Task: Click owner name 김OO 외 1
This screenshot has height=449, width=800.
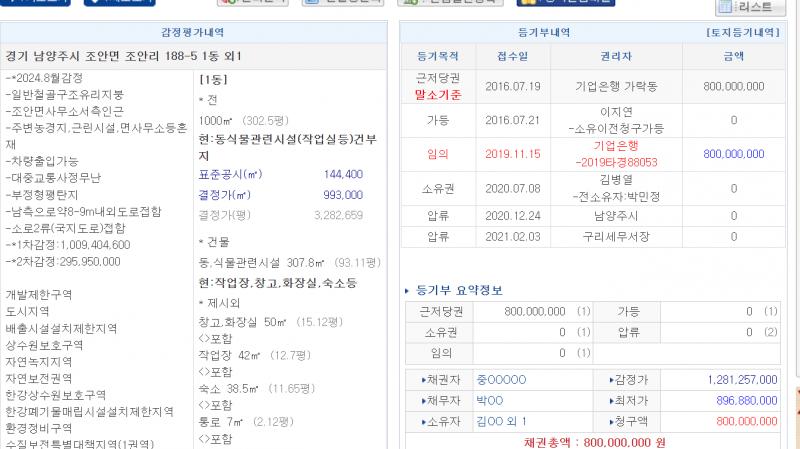Action: [501, 421]
